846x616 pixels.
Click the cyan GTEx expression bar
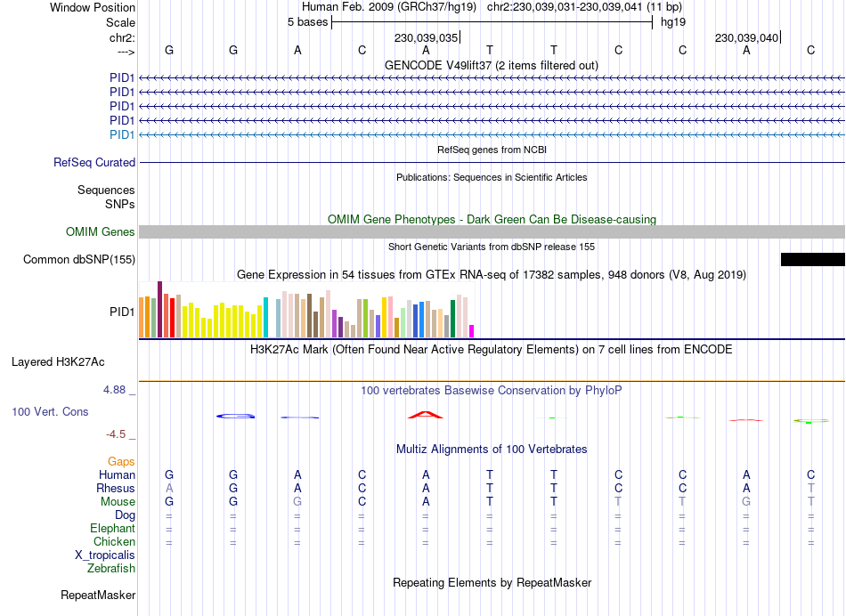[265, 317]
